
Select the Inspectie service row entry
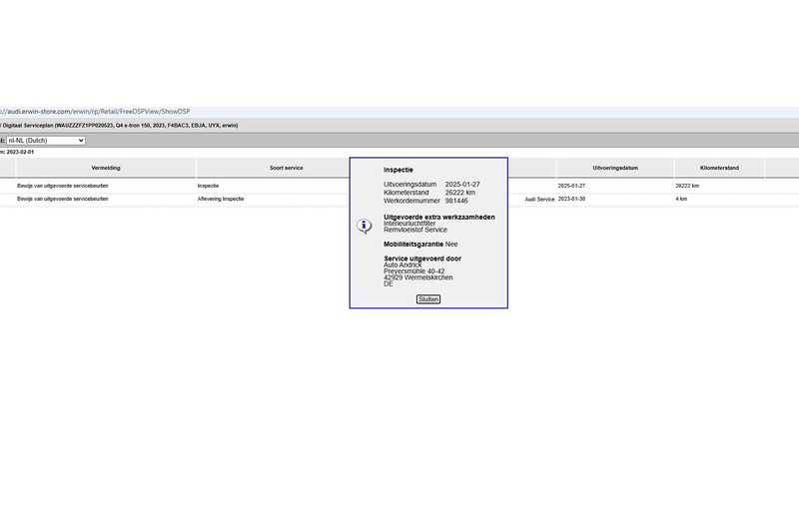point(208,186)
